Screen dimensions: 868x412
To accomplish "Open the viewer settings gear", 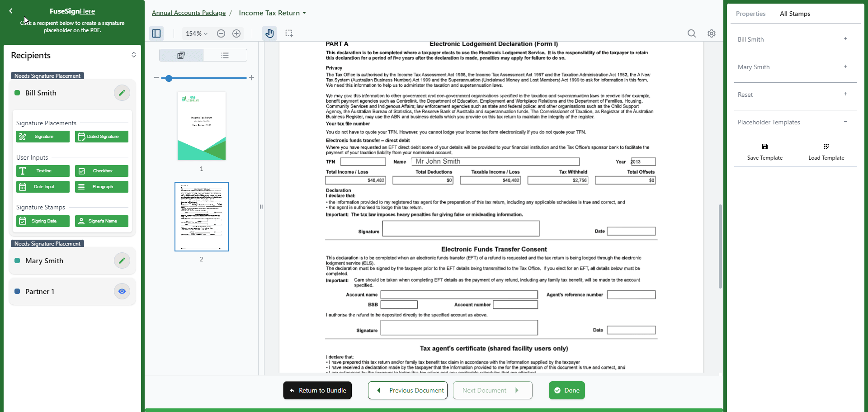I will click(x=712, y=33).
